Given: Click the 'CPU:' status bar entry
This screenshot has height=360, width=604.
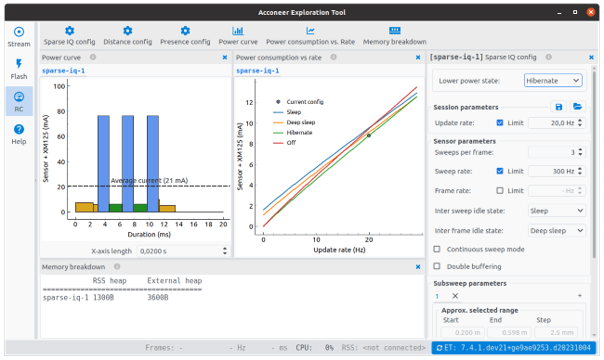Looking at the screenshot, I should 304,348.
